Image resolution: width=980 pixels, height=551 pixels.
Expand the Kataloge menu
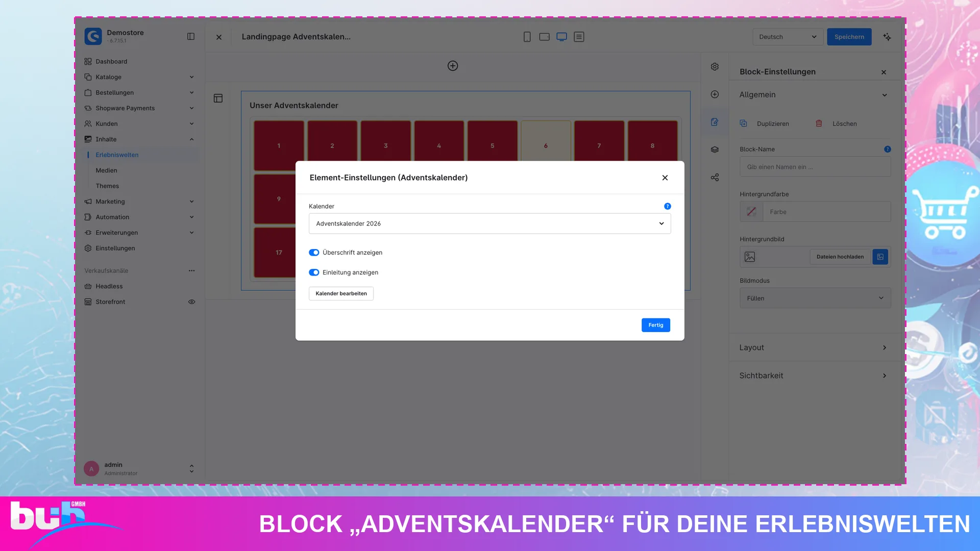point(139,77)
